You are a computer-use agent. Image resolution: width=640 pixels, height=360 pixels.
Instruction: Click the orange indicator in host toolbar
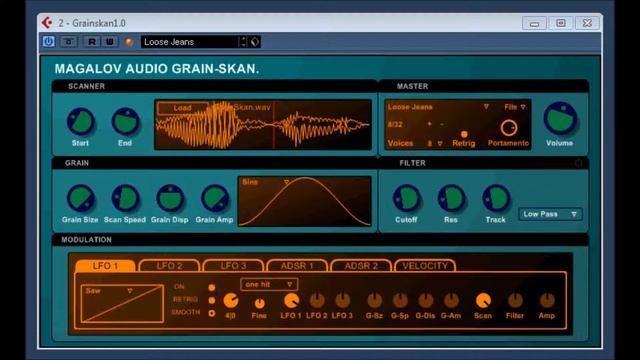129,42
